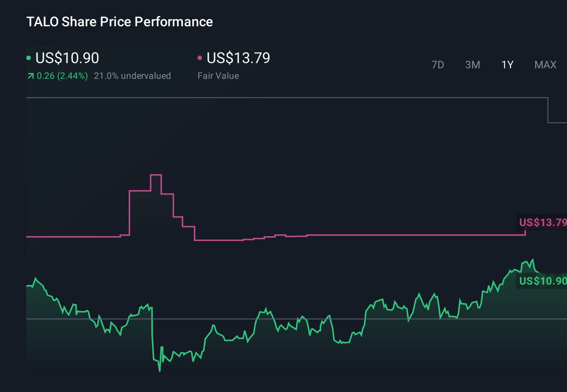
Task: Switch to the 3M time range
Action: 473,65
